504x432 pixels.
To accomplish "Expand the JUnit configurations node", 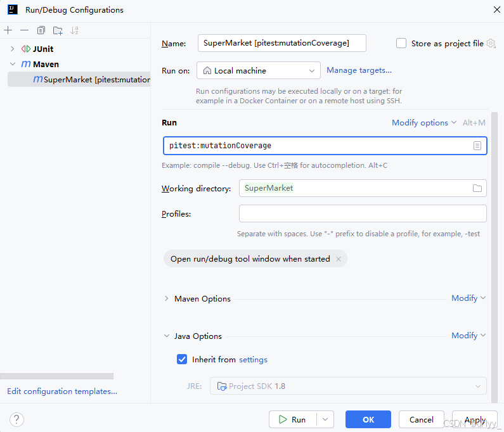I will 12,49.
